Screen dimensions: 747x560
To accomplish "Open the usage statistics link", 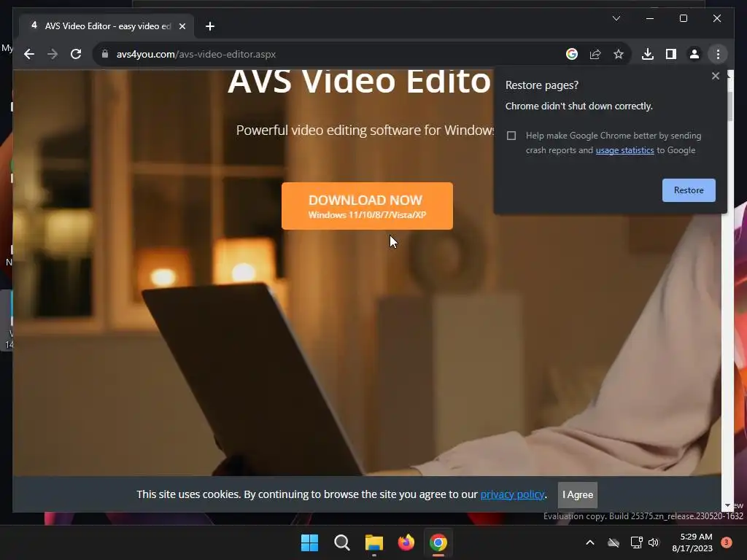I will click(624, 150).
